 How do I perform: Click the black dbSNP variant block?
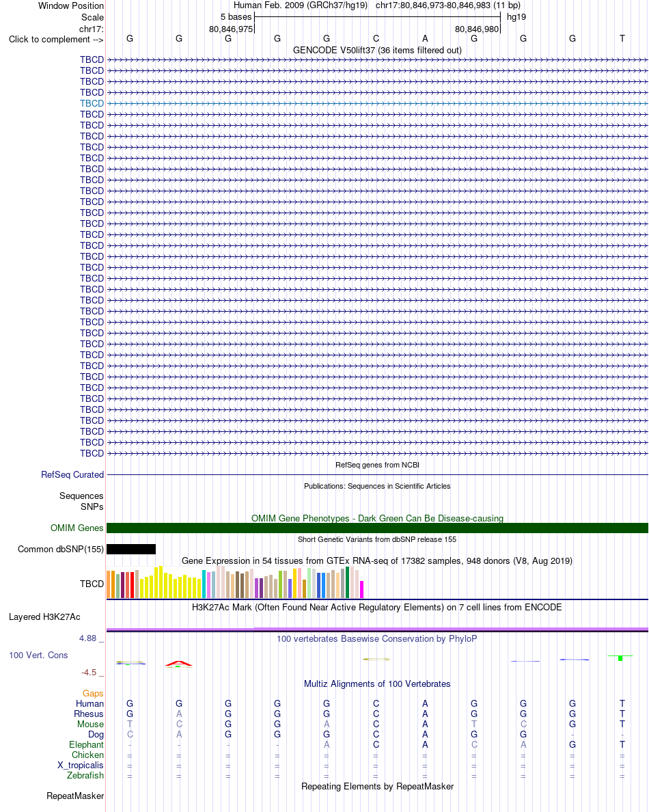pos(131,550)
